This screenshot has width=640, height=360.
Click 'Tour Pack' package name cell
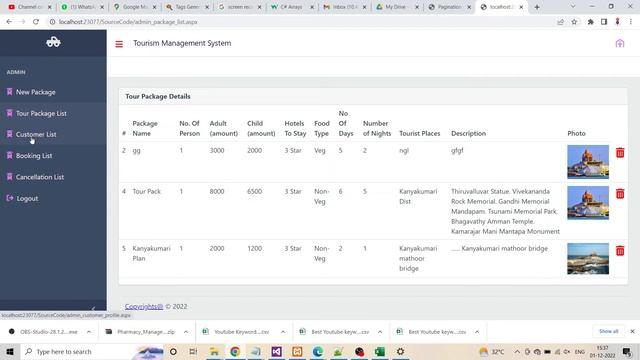click(x=147, y=191)
